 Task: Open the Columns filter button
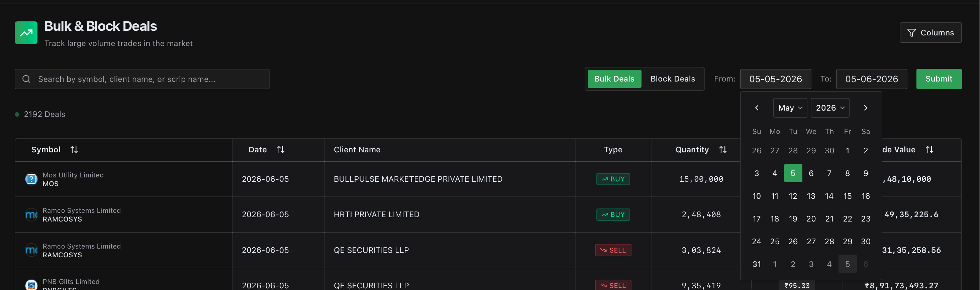(930, 33)
